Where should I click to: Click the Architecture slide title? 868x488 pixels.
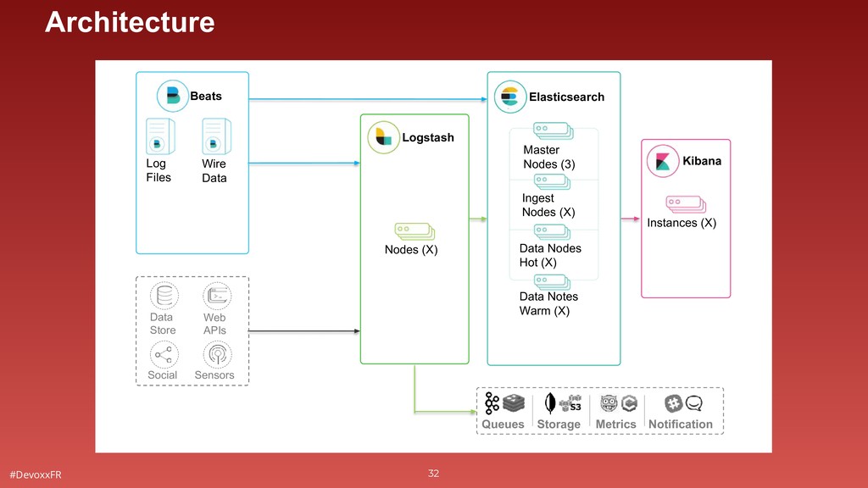point(130,22)
